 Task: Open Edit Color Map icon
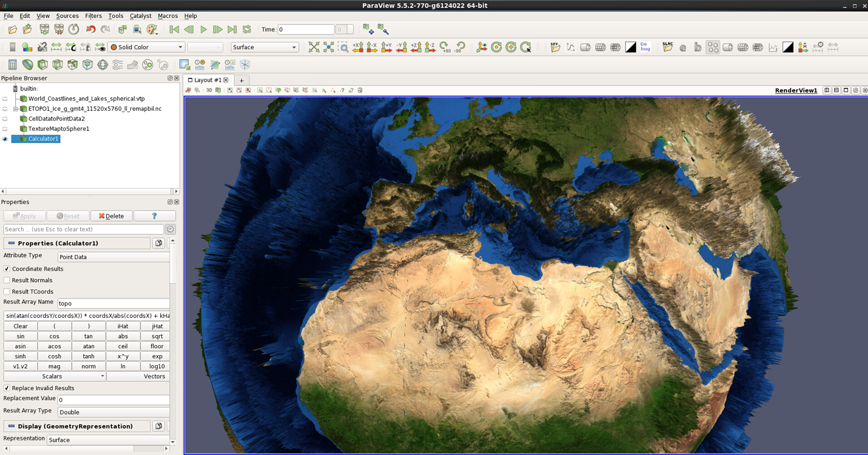click(x=27, y=47)
